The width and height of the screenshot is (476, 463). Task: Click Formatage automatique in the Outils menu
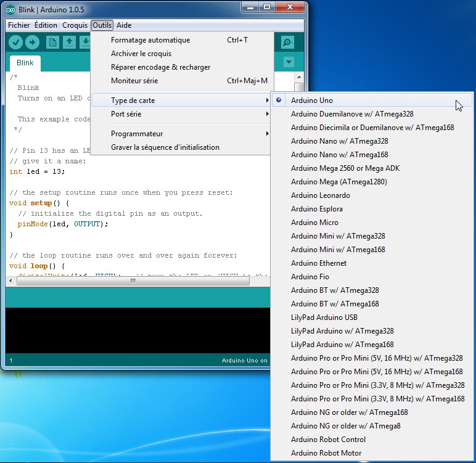click(150, 40)
